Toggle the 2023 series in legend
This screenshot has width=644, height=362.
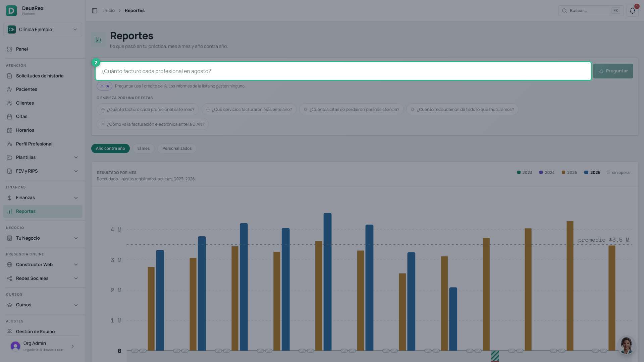point(525,173)
